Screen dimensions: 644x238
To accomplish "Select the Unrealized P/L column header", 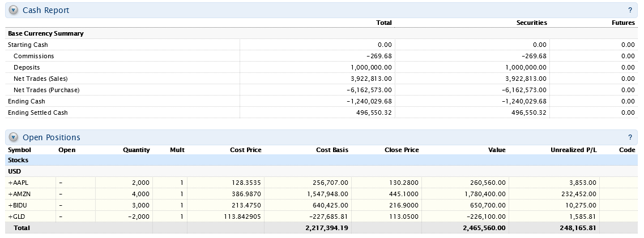I will [574, 150].
